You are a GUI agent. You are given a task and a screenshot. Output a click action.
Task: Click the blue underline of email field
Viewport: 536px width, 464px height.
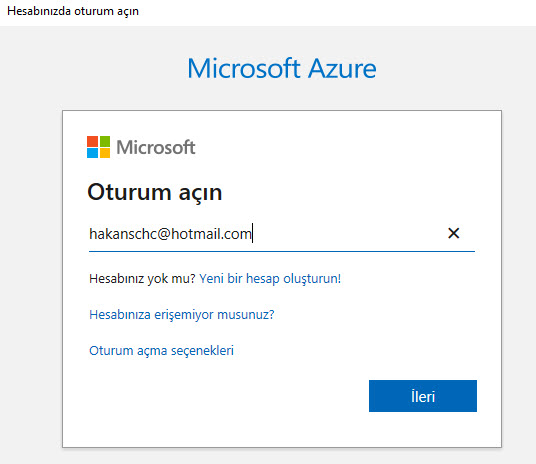click(x=282, y=251)
